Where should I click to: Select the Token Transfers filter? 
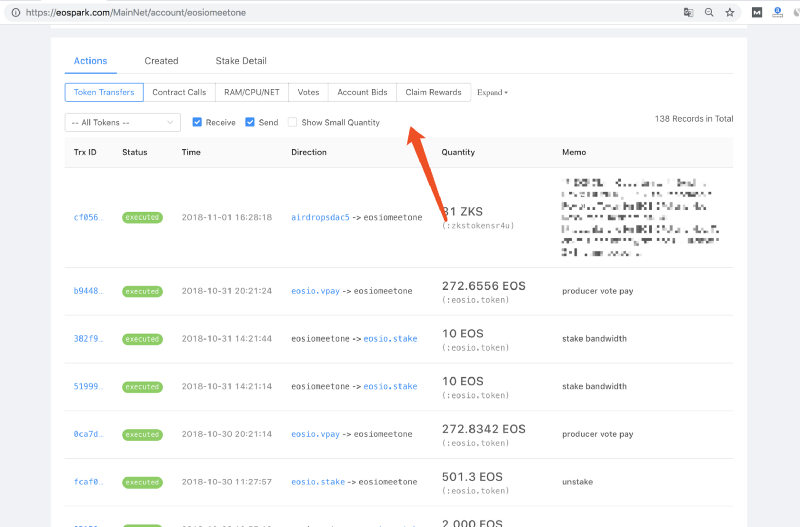click(x=104, y=92)
